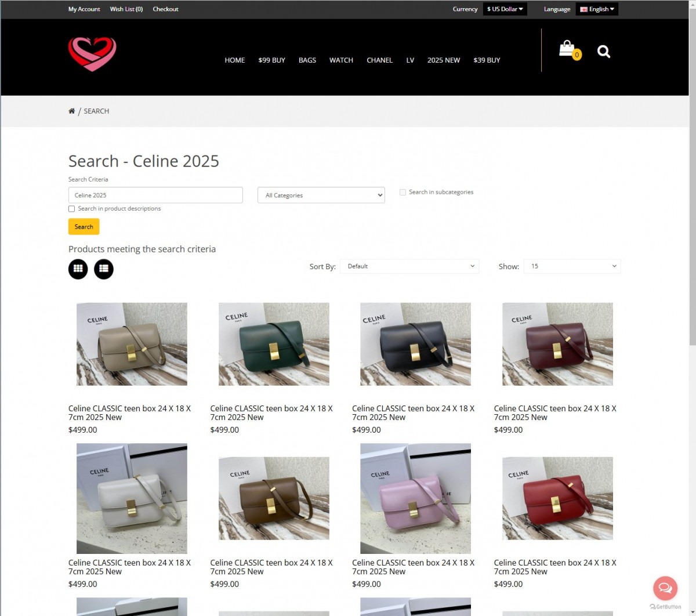696x616 pixels.
Task: Click the magnifier search icon in header
Action: (x=604, y=52)
